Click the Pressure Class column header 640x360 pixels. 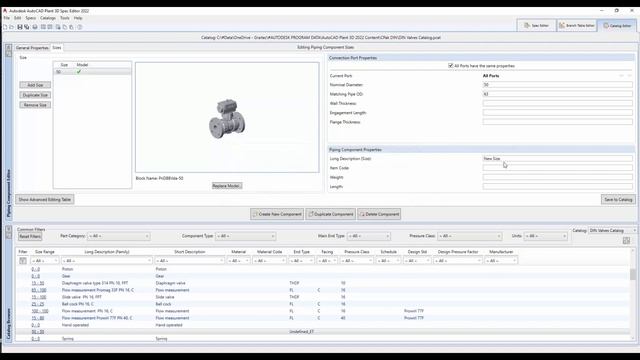click(x=356, y=252)
